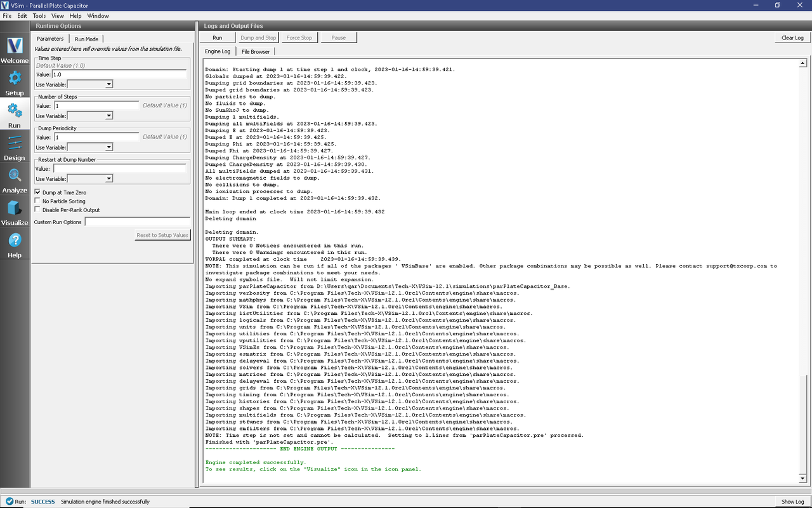Open the Window menu

click(x=98, y=16)
